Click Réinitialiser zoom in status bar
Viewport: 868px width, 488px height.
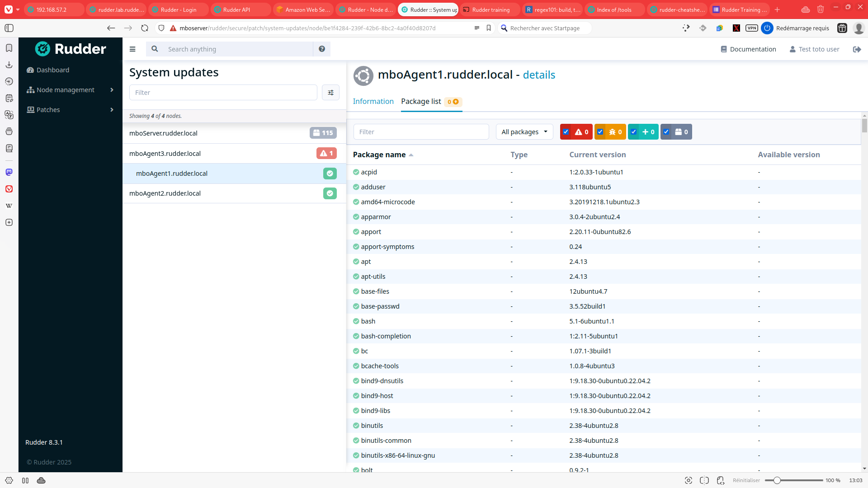(746, 480)
